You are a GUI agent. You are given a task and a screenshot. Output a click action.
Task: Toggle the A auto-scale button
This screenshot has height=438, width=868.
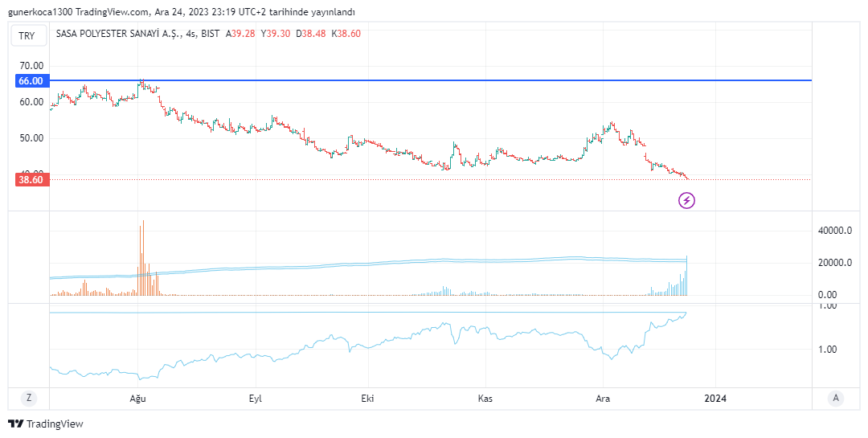pos(836,398)
